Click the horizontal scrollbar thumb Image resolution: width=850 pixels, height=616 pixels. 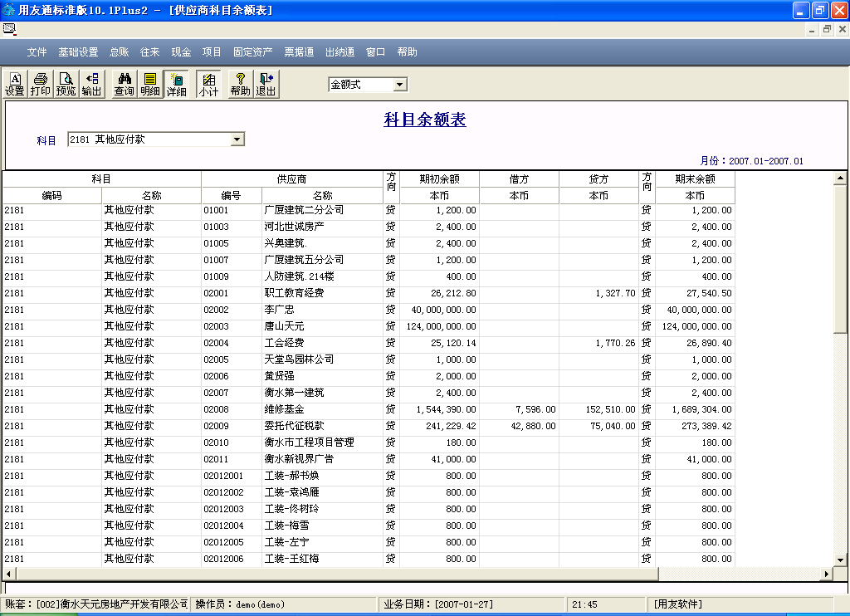coord(337,574)
